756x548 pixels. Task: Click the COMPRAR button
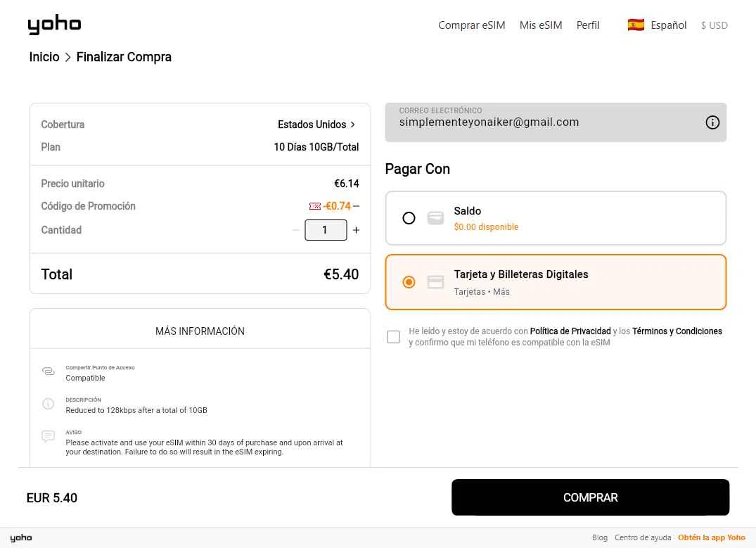point(590,497)
